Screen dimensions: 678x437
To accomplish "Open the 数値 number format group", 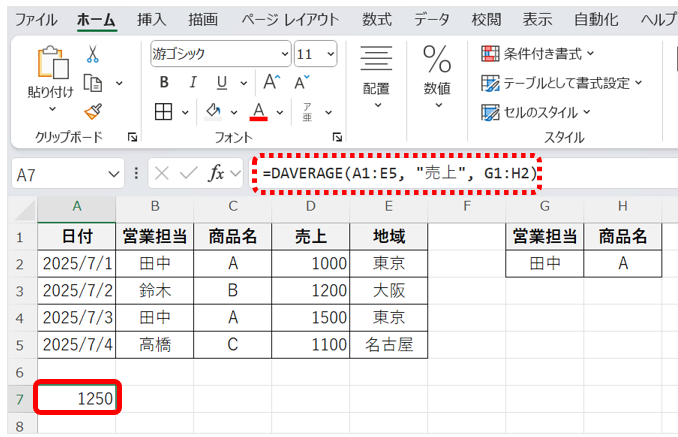I will (x=437, y=77).
